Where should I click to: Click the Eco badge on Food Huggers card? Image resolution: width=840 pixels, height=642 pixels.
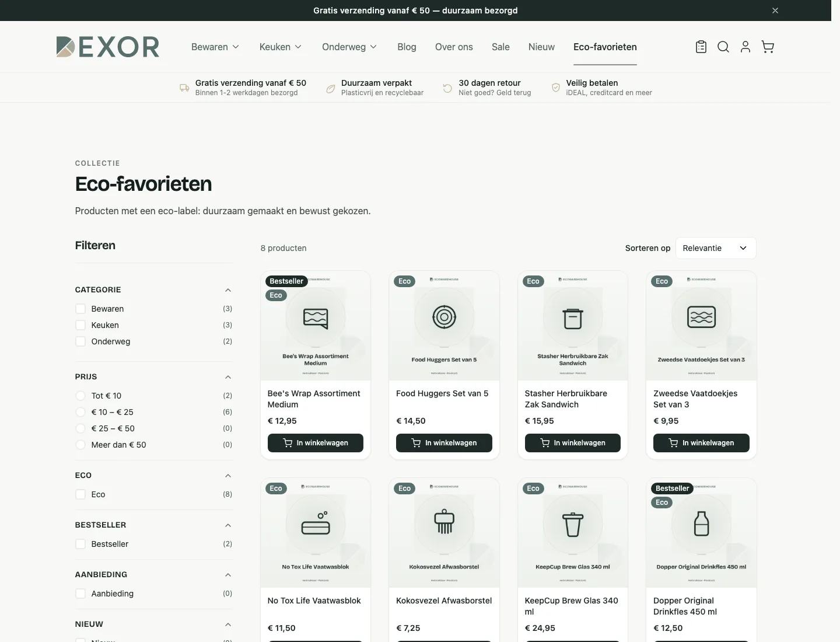405,281
